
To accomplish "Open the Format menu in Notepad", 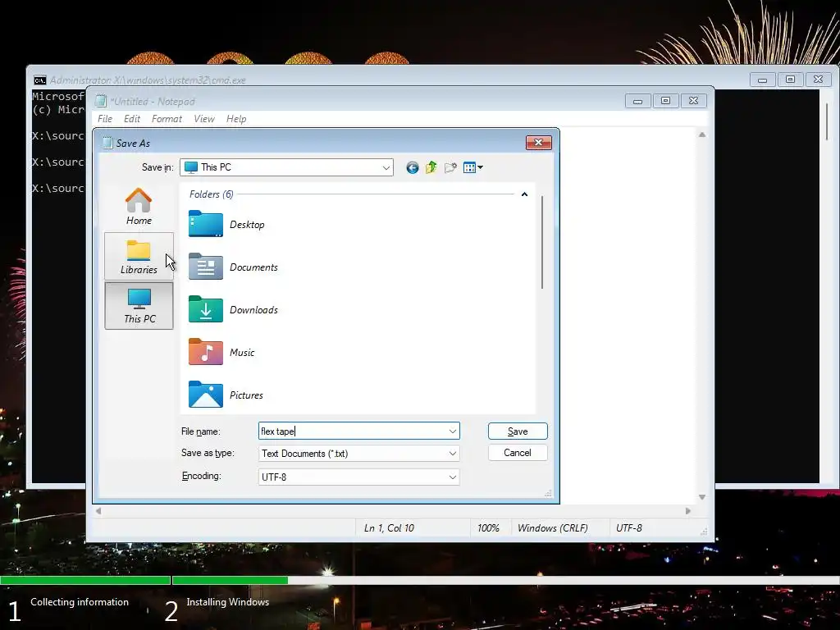I will (167, 119).
